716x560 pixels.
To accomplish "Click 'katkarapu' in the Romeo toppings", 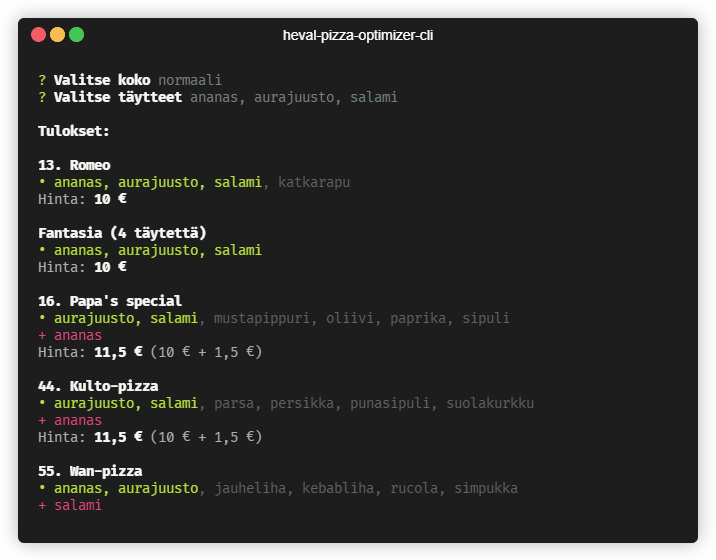I will coord(314,182).
